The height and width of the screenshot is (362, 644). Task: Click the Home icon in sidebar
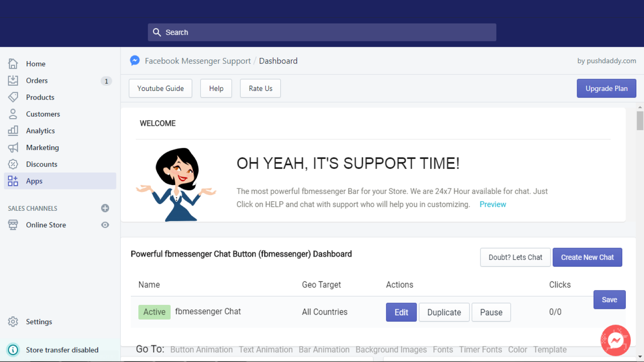point(13,63)
